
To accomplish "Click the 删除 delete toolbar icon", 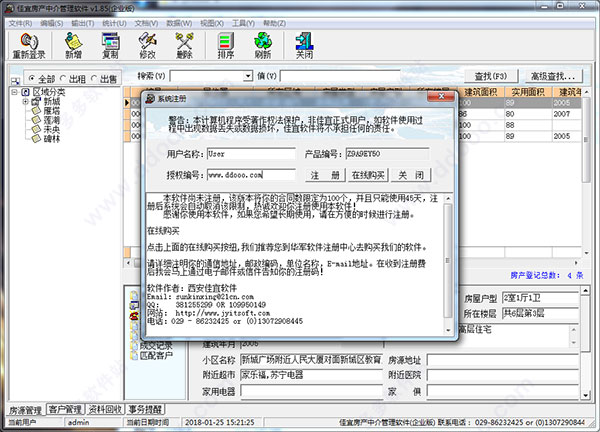I will click(x=184, y=46).
